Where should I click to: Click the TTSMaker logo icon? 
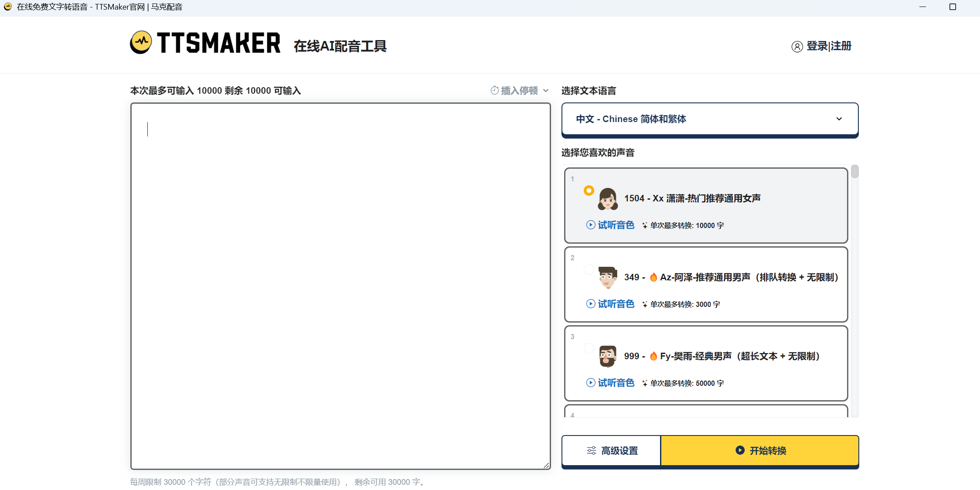pos(142,43)
